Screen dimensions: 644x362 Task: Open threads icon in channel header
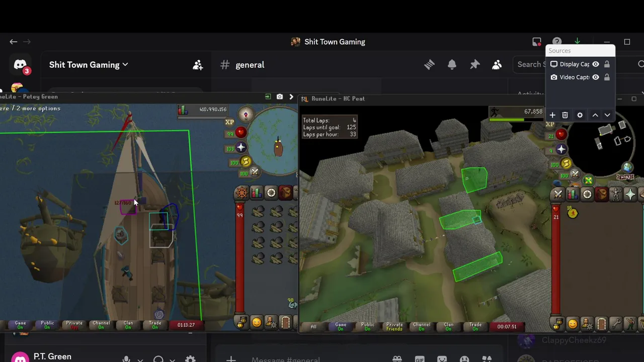pyautogui.click(x=429, y=64)
